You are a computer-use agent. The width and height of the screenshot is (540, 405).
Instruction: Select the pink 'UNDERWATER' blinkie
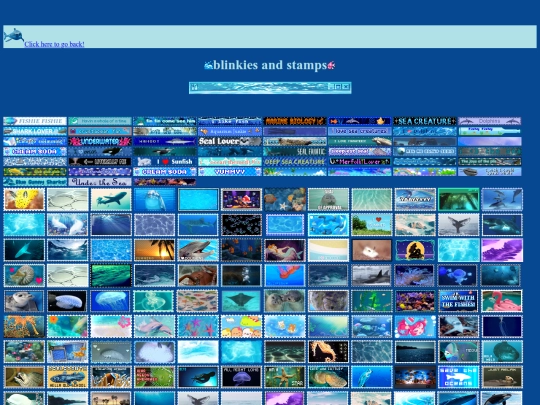click(100, 141)
